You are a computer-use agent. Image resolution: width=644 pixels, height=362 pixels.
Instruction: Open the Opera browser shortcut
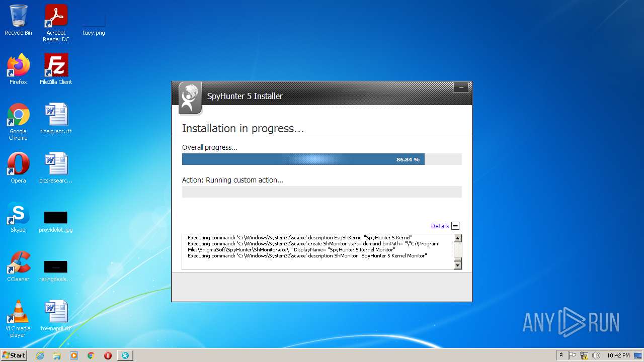(x=18, y=168)
